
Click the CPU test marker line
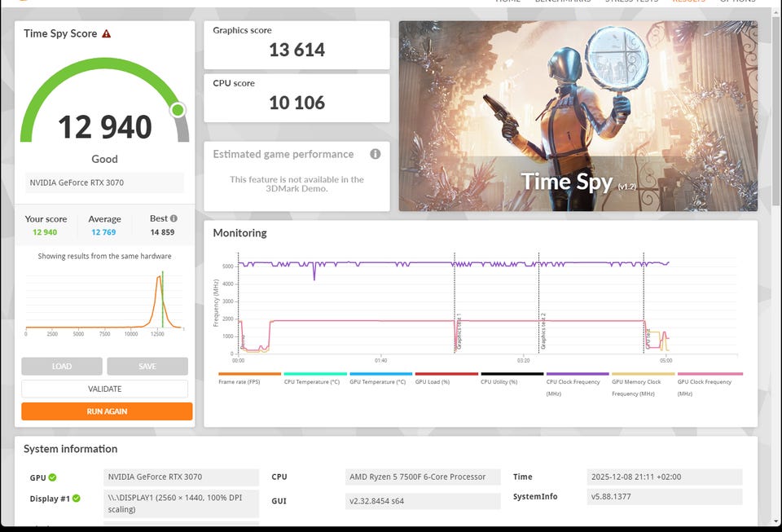point(644,302)
